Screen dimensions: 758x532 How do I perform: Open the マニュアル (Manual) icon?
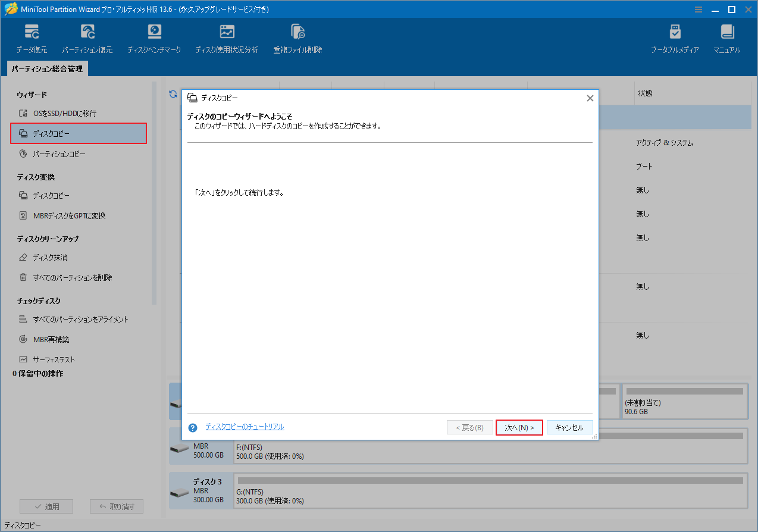click(x=726, y=37)
